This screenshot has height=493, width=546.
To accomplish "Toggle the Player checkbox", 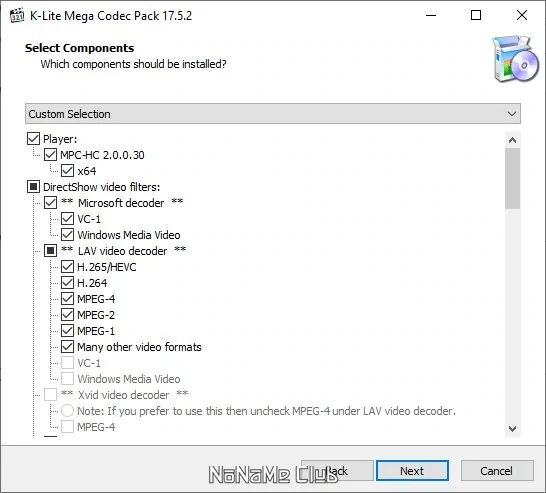I will (33, 139).
